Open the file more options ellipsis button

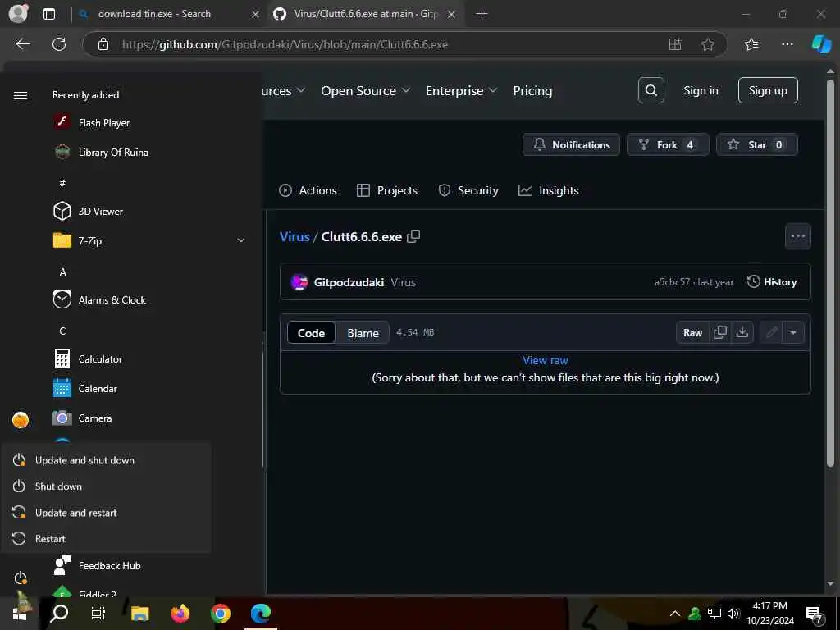pos(797,236)
